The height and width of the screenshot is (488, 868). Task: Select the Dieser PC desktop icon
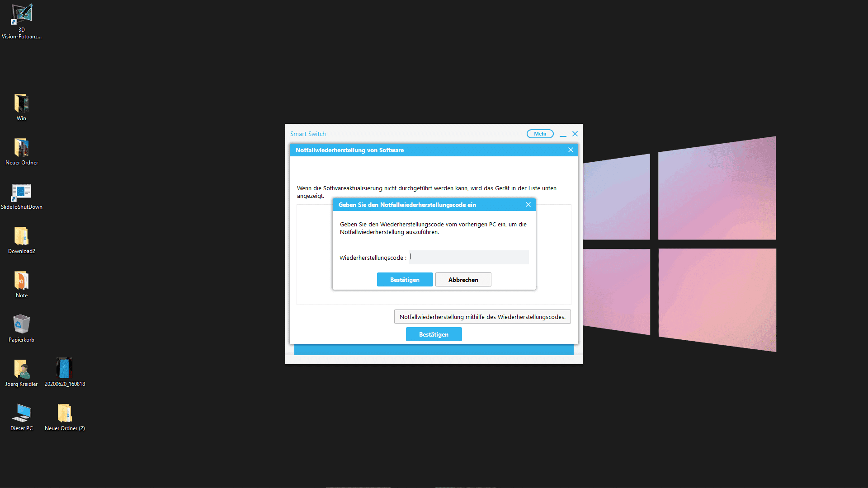tap(22, 417)
